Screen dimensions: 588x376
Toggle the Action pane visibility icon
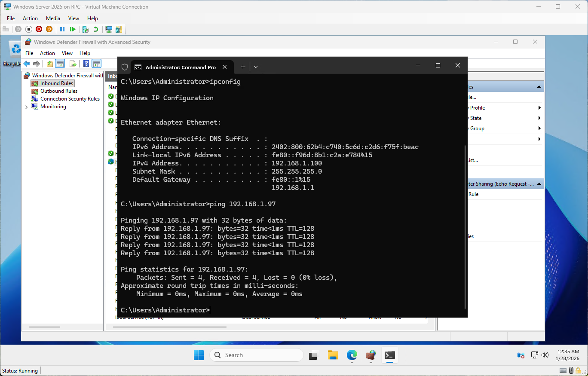[96, 63]
